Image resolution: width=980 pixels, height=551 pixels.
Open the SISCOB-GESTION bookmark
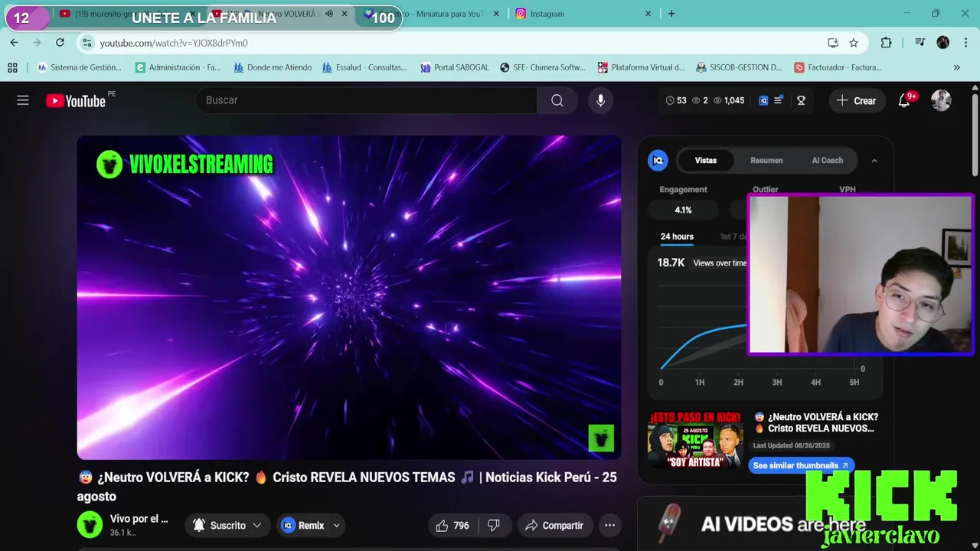pyautogui.click(x=739, y=67)
